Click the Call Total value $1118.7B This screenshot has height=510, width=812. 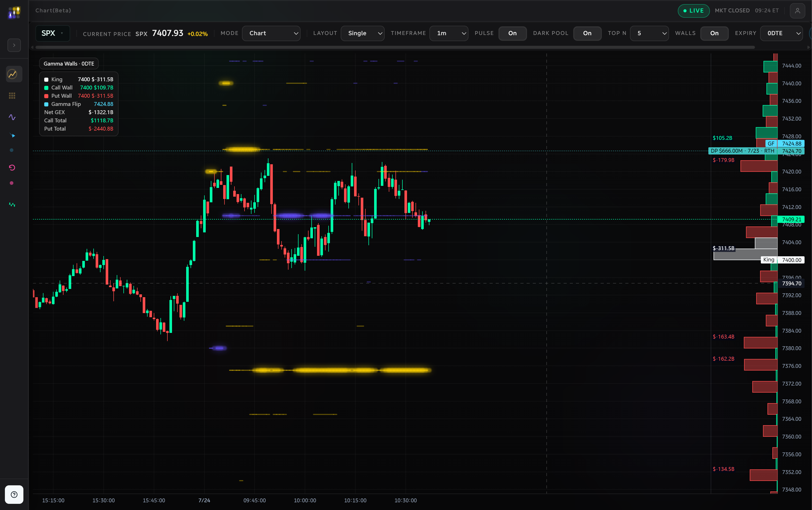[102, 120]
